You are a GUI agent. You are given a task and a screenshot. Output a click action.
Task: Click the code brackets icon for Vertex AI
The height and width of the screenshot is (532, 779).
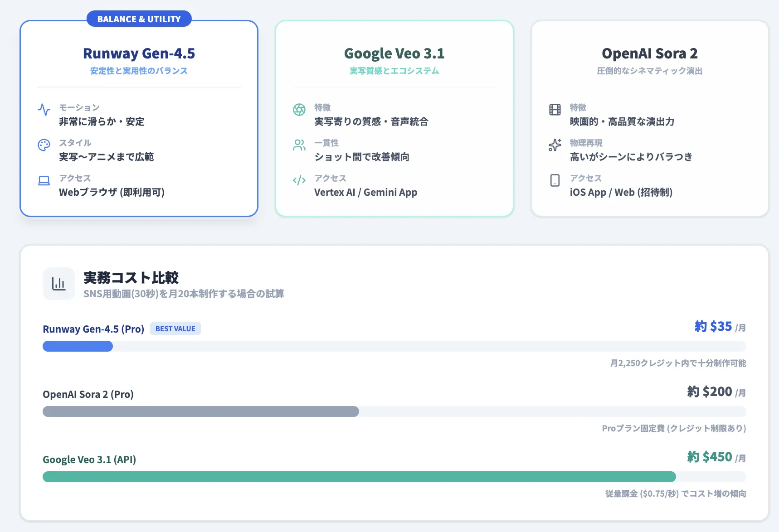(299, 180)
